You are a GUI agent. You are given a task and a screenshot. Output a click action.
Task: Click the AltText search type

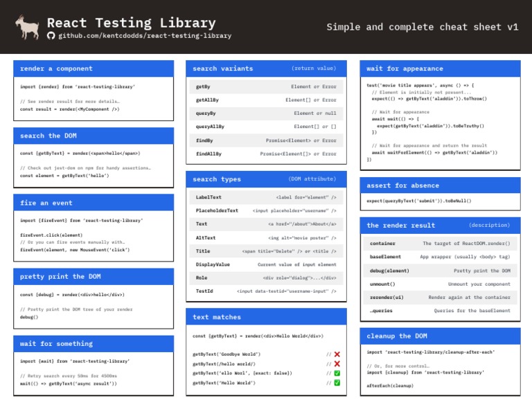pos(266,238)
